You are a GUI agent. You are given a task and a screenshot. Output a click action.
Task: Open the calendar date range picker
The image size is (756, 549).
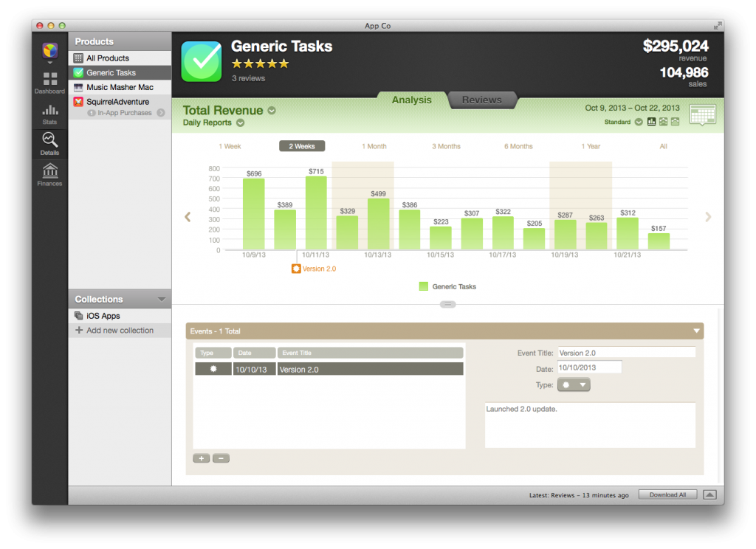point(703,115)
